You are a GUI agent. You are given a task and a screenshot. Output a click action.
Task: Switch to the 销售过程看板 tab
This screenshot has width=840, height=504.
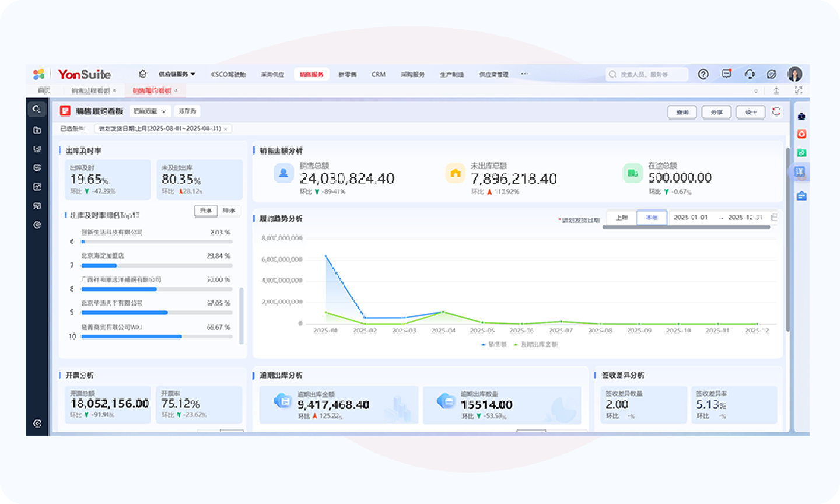(90, 90)
